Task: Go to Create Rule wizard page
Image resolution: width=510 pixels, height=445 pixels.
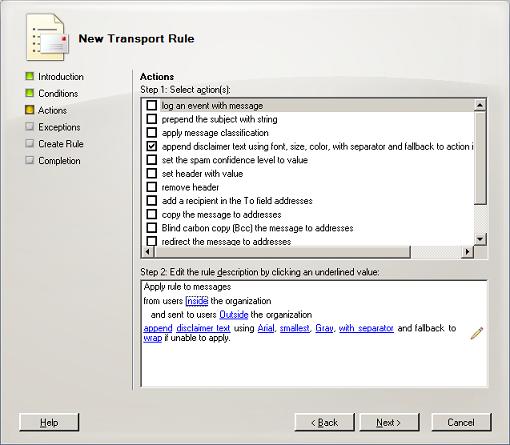Action: pyautogui.click(x=61, y=144)
